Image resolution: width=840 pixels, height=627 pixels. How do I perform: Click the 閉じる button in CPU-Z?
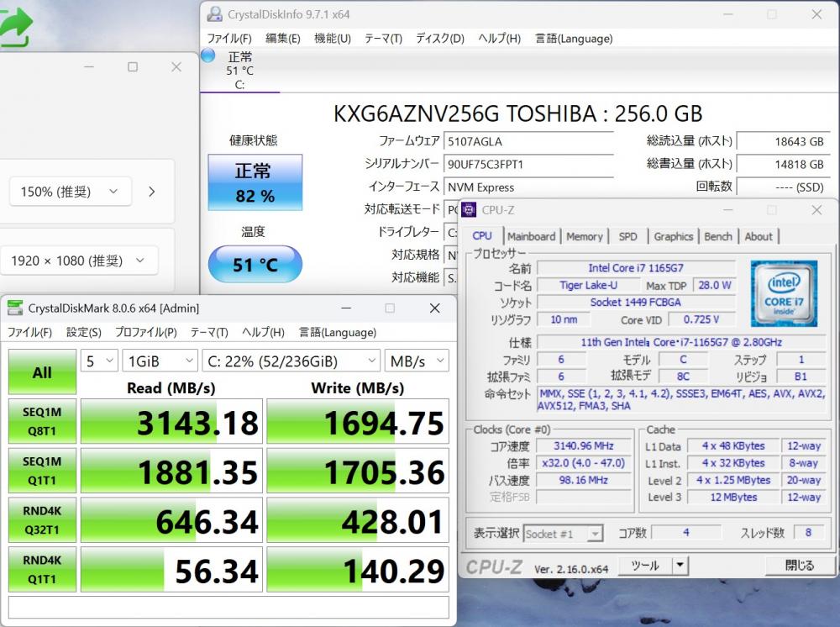[800, 566]
